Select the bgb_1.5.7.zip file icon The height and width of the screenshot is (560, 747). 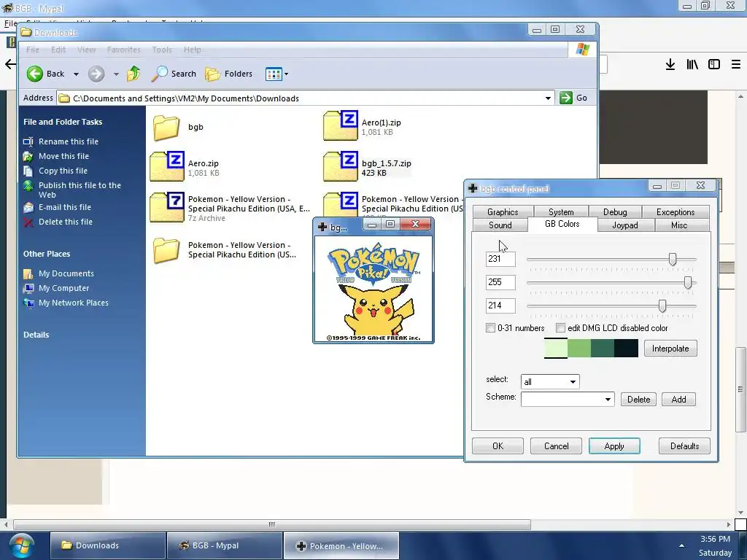tap(340, 166)
